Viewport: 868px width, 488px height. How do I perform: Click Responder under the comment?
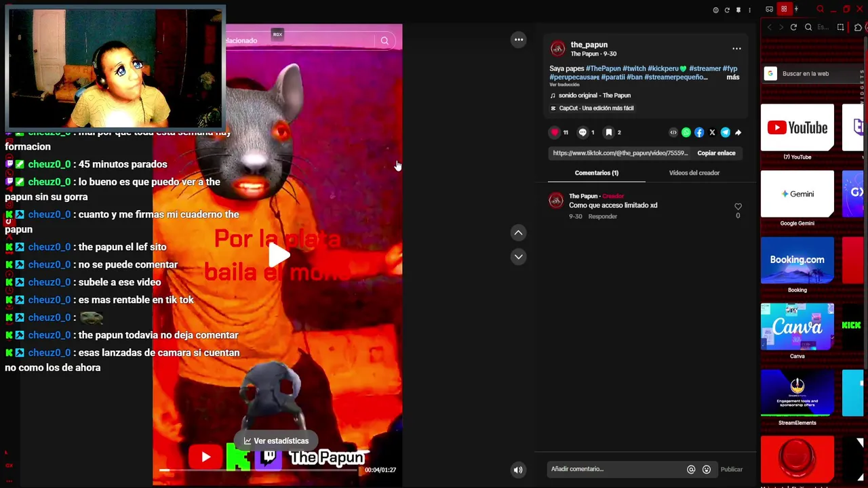pos(603,216)
